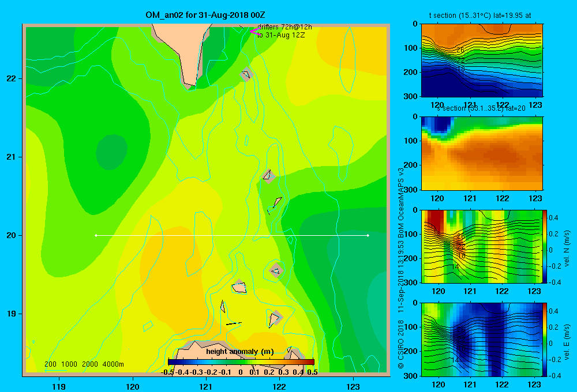The width and height of the screenshot is (577, 392).
Task: Click longitude label 120 on the main map axis
Action: (x=133, y=386)
